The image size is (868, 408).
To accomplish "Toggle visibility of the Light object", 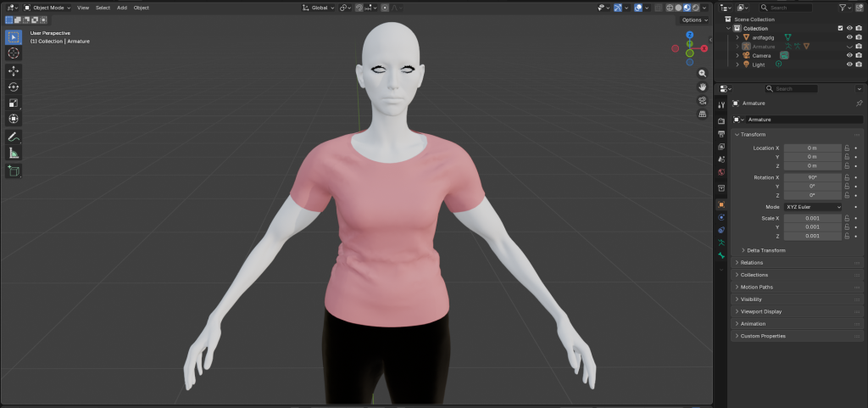I will pos(849,64).
